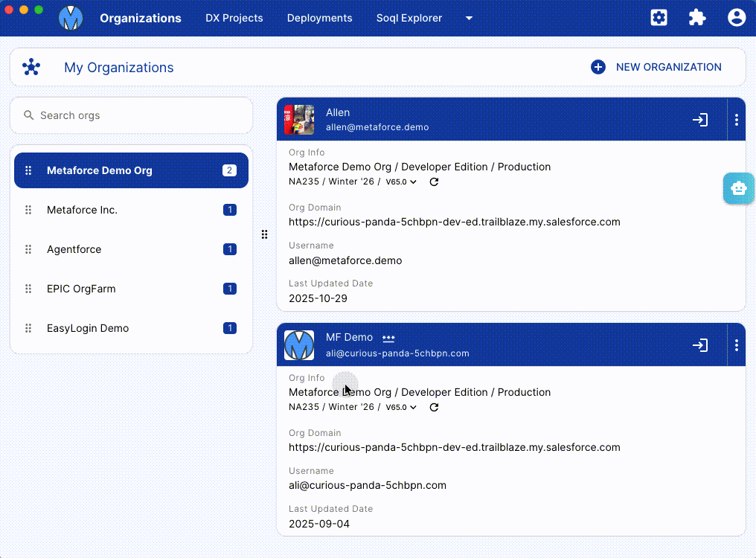This screenshot has width=756, height=558.
Task: Open the three-dot menu on the Allen card
Action: pos(736,120)
